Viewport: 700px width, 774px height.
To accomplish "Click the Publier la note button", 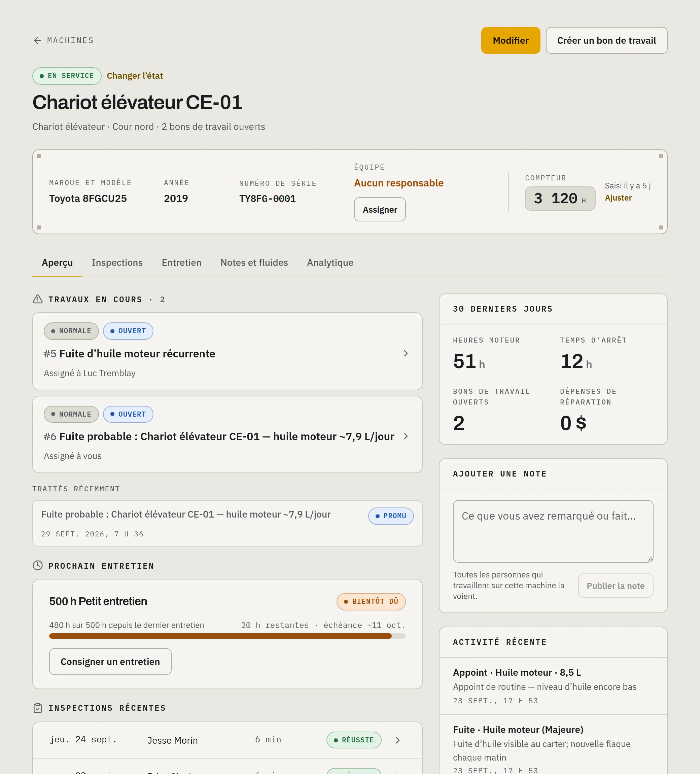I will [x=616, y=586].
